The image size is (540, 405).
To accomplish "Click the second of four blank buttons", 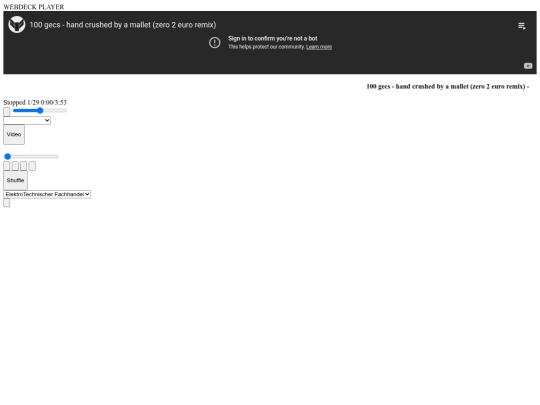I will pyautogui.click(x=15, y=166).
